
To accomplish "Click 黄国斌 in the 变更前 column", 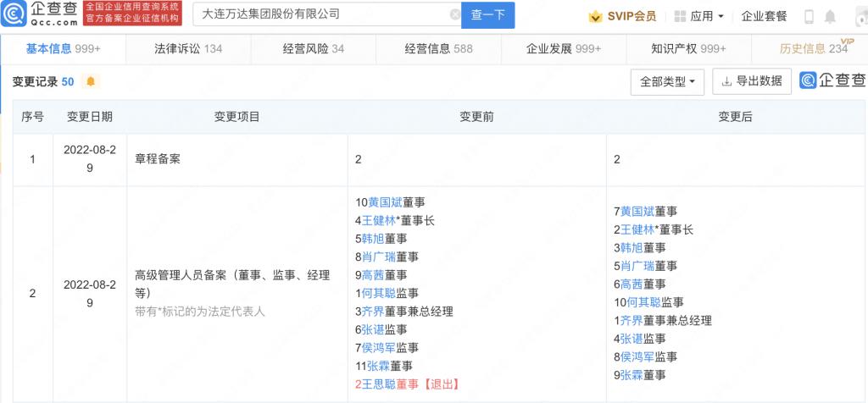I will click(386, 202).
